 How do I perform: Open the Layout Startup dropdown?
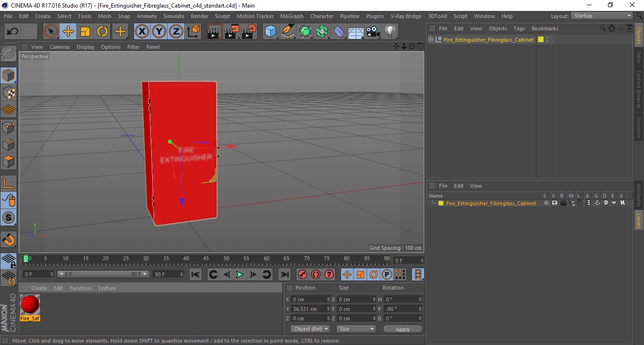pos(602,16)
